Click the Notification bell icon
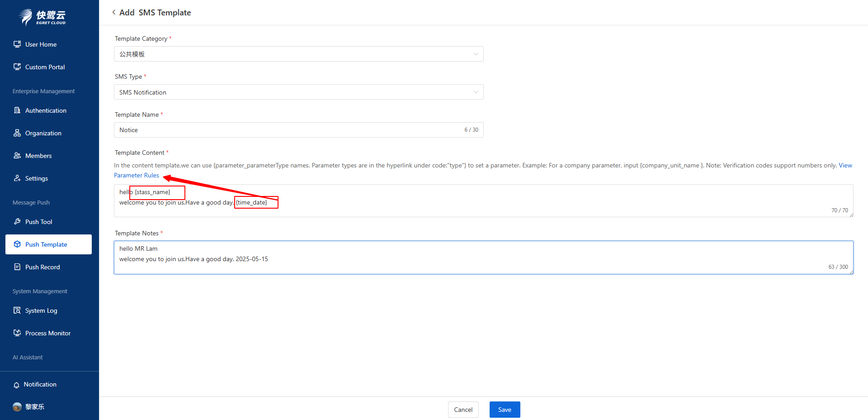This screenshot has width=868, height=420. (17, 385)
